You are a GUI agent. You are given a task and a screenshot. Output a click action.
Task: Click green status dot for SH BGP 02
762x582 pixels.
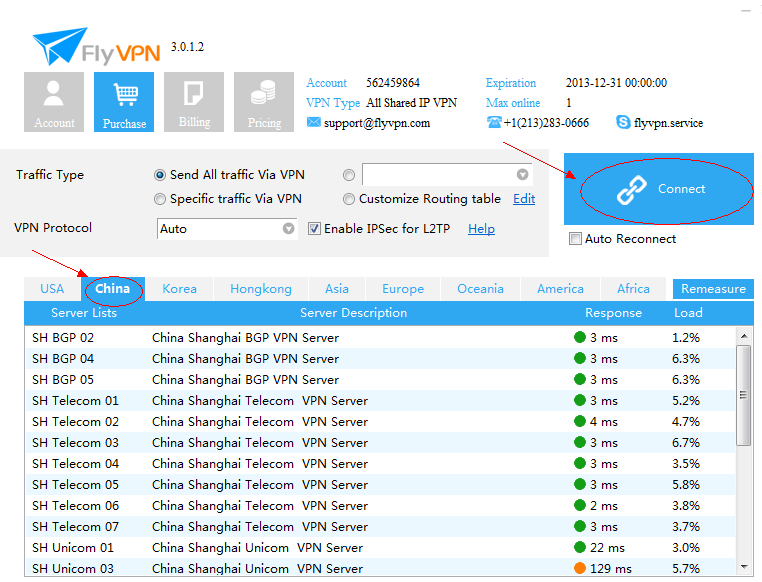[x=579, y=337]
